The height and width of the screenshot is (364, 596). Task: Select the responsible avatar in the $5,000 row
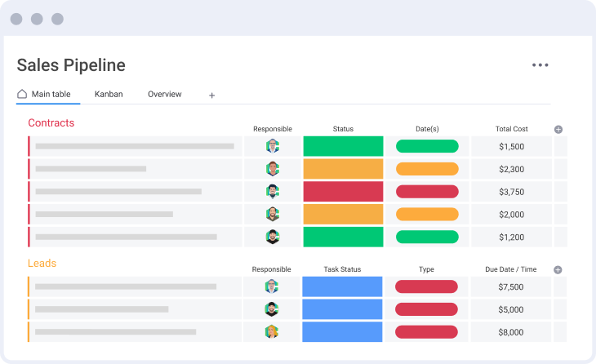(272, 309)
